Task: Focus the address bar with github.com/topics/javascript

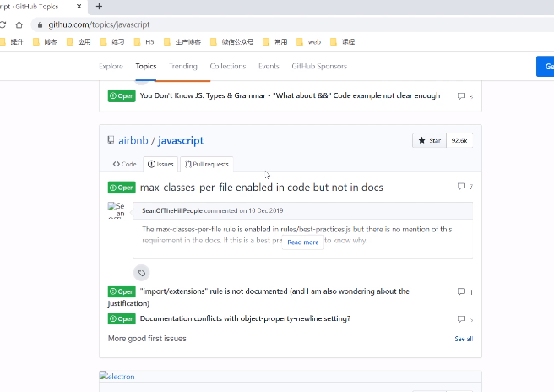Action: pyautogui.click(x=99, y=24)
